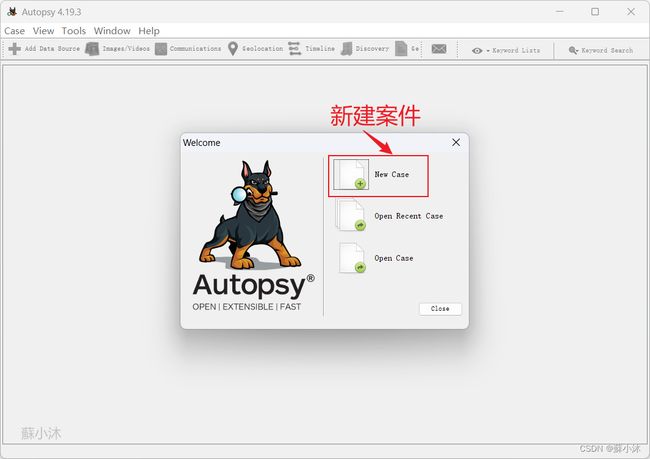Viewport: 650px width, 459px height.
Task: Dismiss Welcome dialog with the X button
Action: point(456,142)
